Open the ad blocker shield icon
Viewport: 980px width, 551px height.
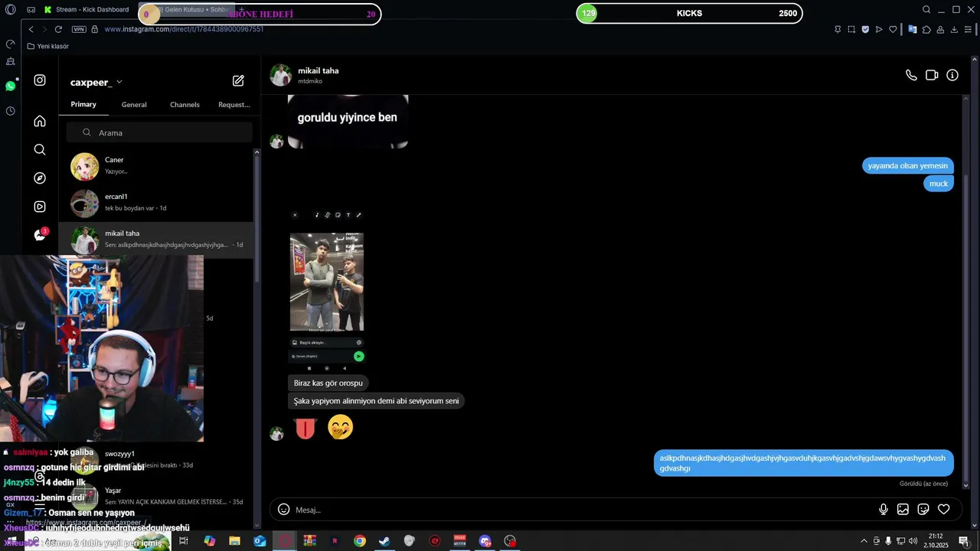(x=865, y=29)
